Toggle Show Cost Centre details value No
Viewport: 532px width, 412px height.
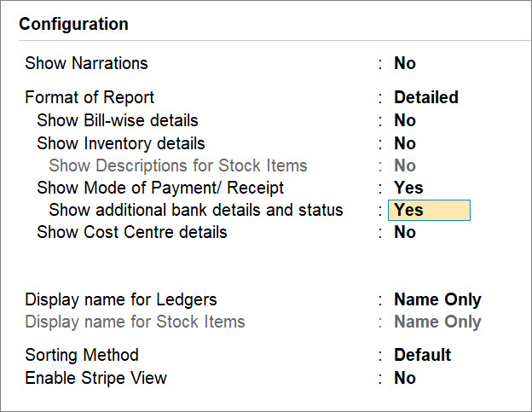click(405, 233)
